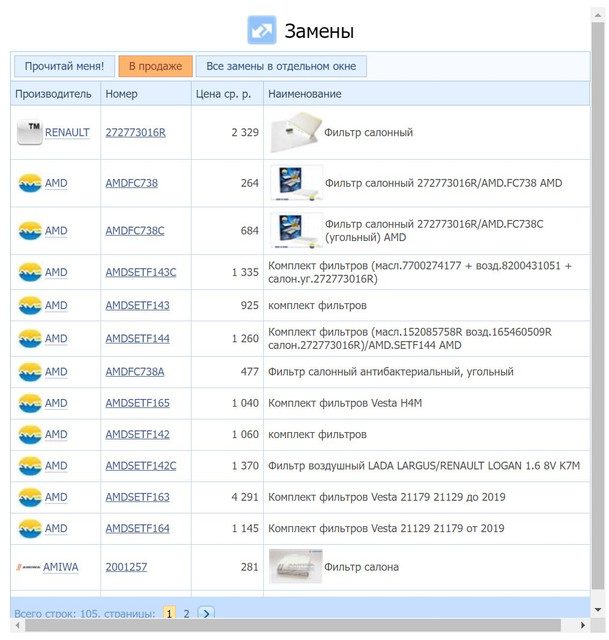Click the AMD logo beside AMDSETF165

(x=30, y=403)
